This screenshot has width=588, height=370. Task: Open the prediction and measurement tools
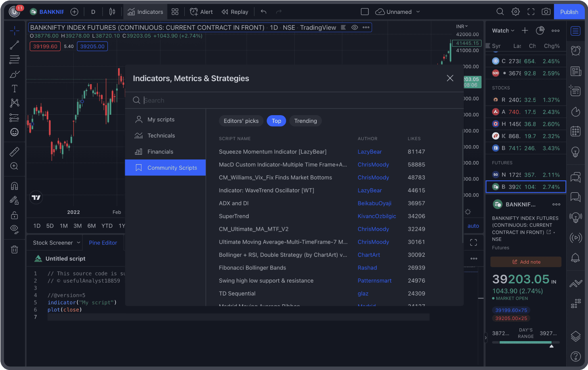(14, 118)
